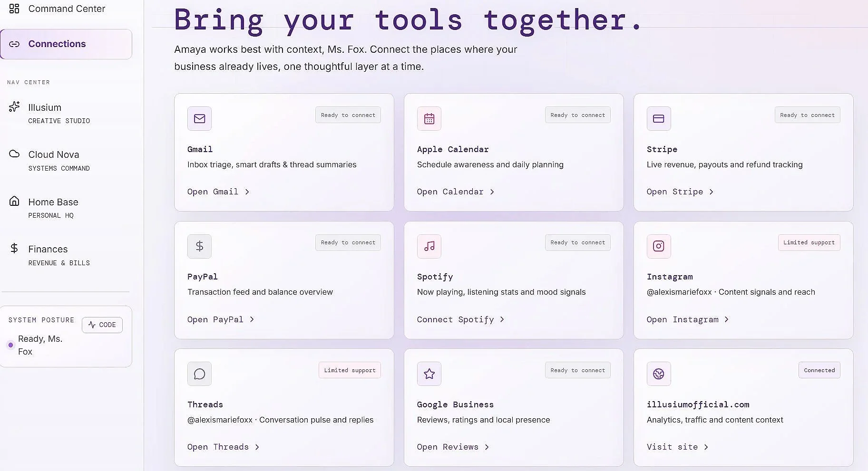Click the "Ready, Ms. Fox" status text
This screenshot has height=471, width=868.
(x=40, y=345)
